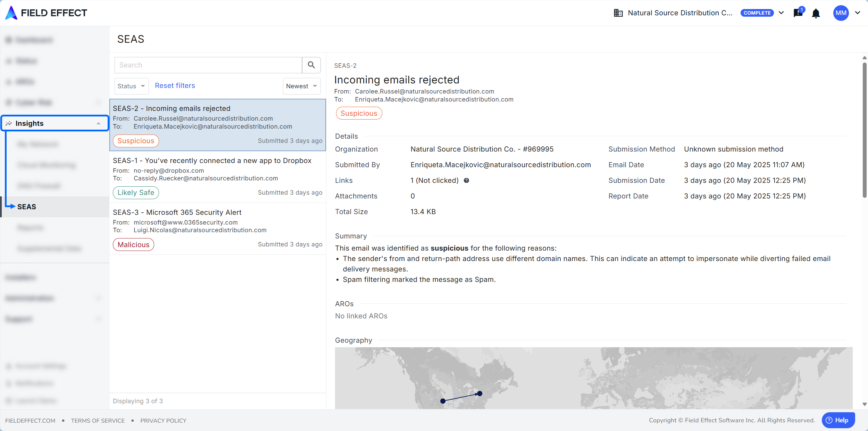Click the Links info question icon
The width and height of the screenshot is (868, 431).
pos(466,180)
